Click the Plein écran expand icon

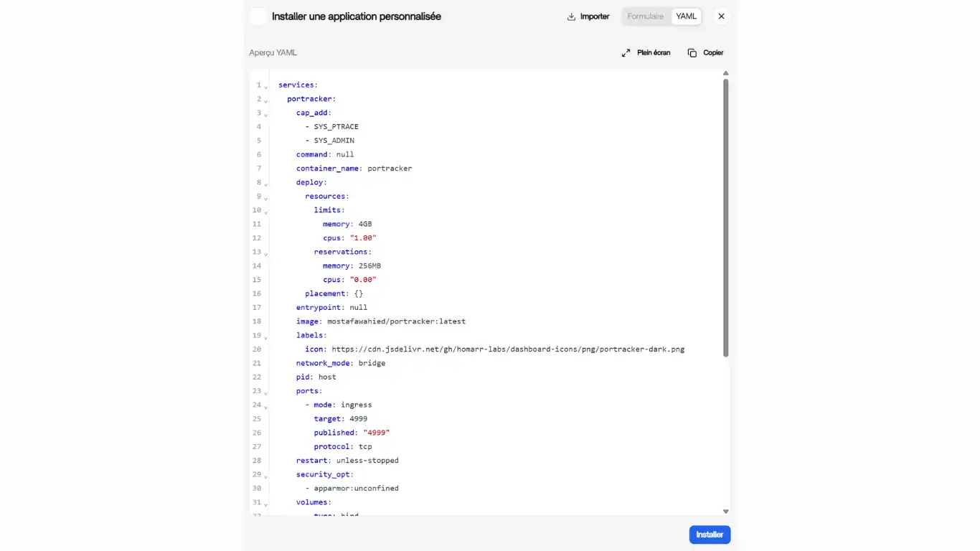pos(626,53)
